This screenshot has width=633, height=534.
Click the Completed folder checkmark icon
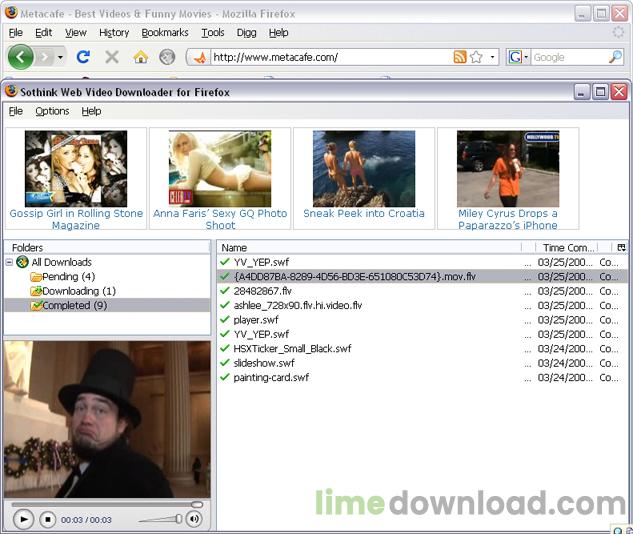(36, 305)
